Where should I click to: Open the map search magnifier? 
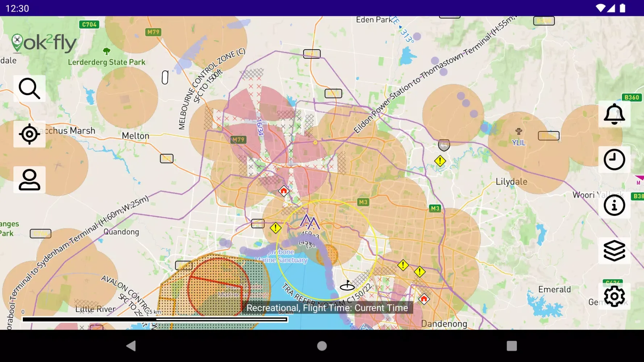pyautogui.click(x=29, y=89)
